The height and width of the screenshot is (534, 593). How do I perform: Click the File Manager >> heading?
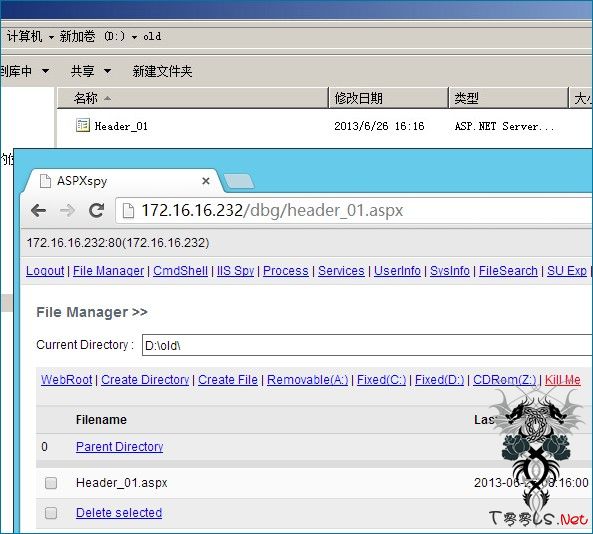click(92, 312)
